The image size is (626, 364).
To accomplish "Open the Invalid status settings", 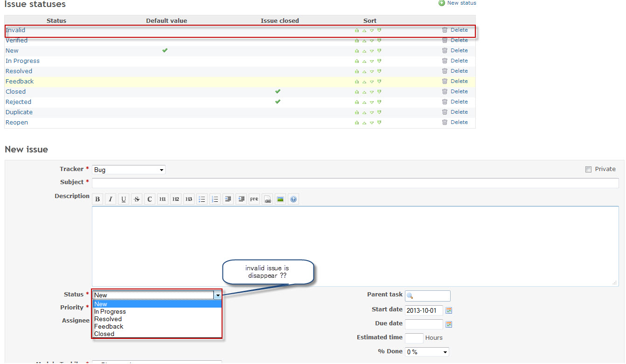I will click(x=14, y=30).
